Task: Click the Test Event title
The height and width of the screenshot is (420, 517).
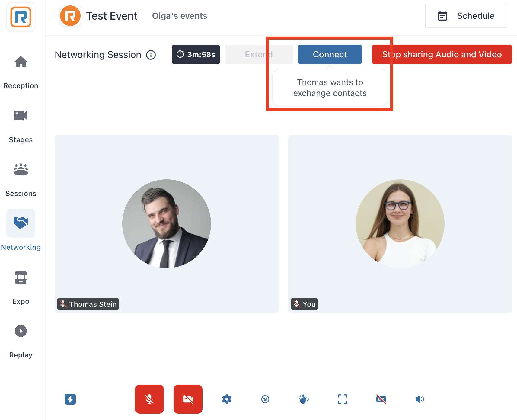Action: [112, 16]
